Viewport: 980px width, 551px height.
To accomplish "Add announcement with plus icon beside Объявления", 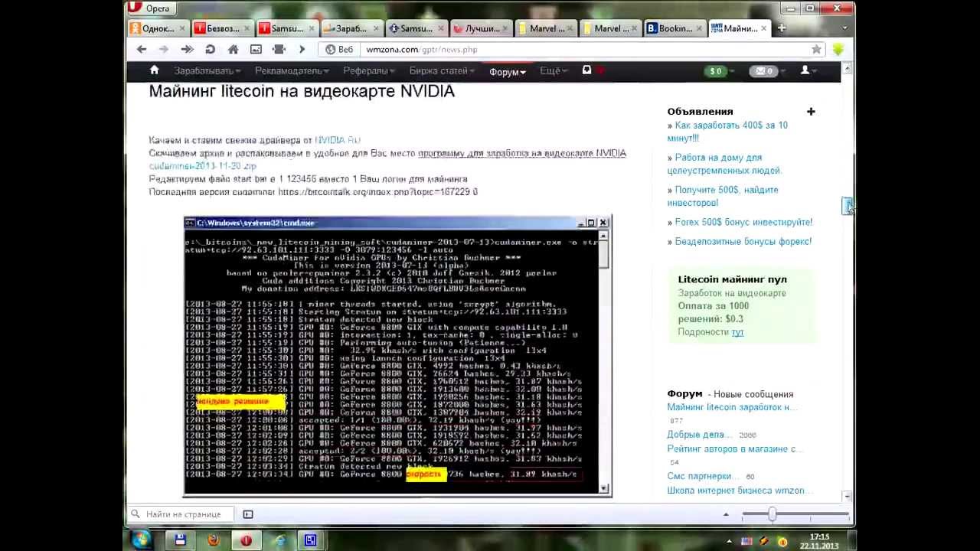I will click(x=811, y=112).
